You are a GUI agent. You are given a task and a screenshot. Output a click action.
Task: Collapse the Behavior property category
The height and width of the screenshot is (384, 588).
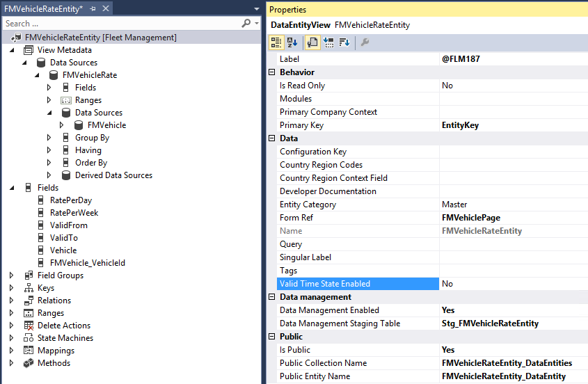[x=272, y=72]
